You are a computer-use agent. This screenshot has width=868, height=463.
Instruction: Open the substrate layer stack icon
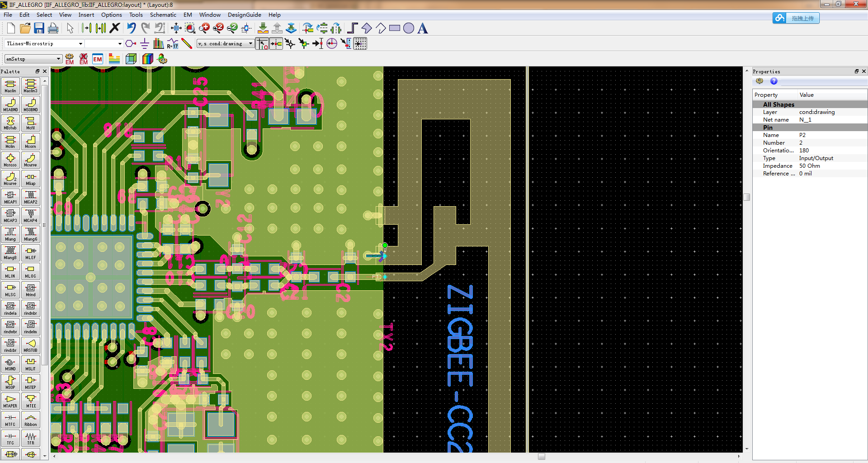pos(114,59)
